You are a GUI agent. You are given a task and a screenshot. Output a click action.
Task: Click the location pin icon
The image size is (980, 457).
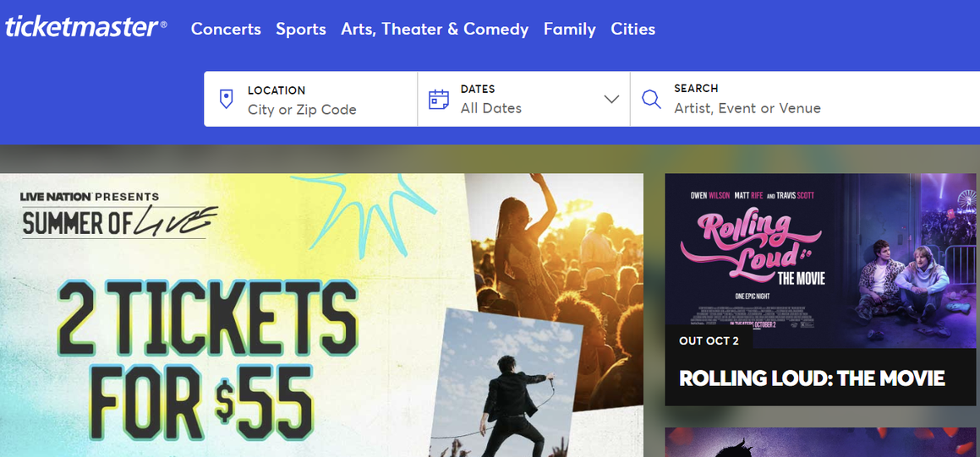point(227,99)
